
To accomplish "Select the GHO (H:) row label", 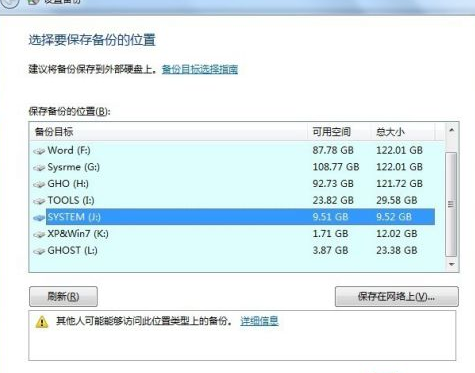I will tap(68, 184).
